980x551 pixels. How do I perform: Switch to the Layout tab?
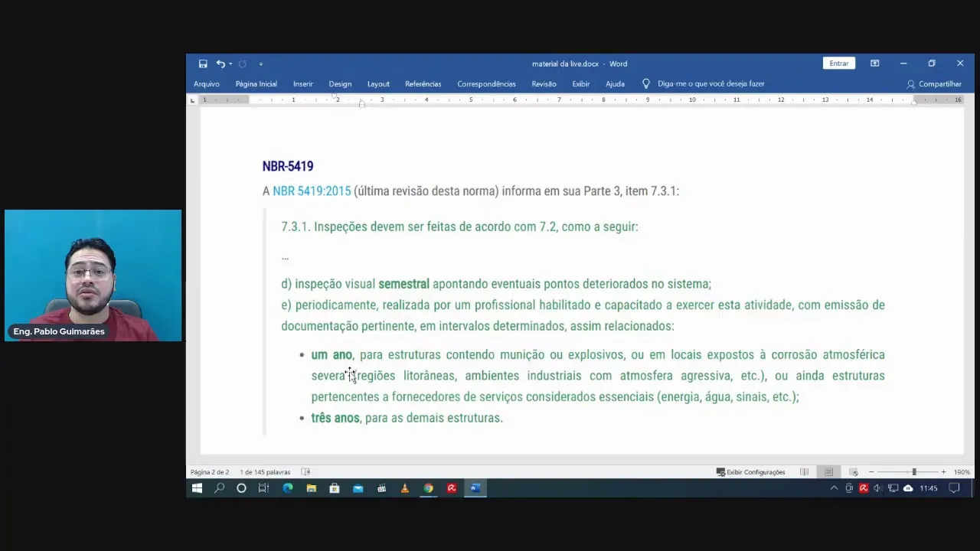378,84
